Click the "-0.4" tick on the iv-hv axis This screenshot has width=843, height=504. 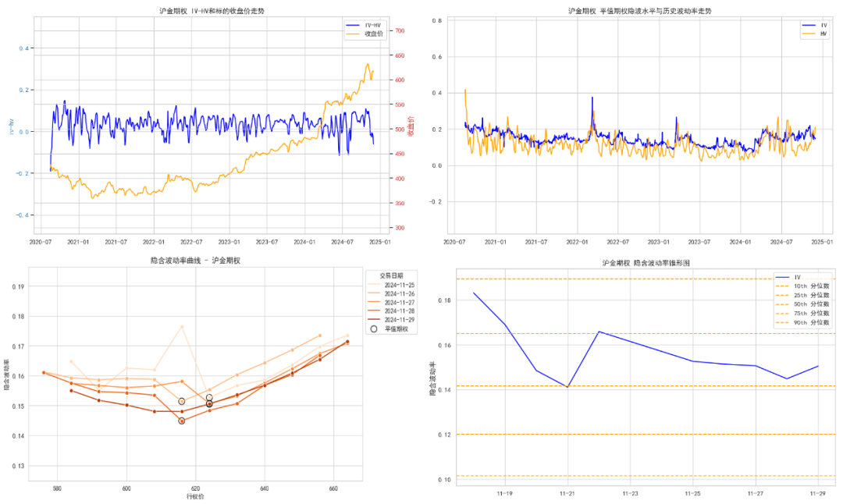click(x=23, y=215)
